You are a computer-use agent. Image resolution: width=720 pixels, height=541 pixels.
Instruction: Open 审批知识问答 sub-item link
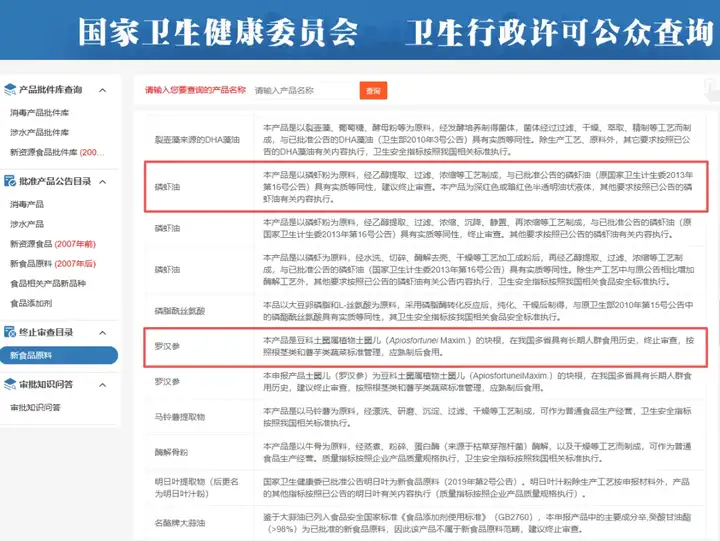(35, 407)
